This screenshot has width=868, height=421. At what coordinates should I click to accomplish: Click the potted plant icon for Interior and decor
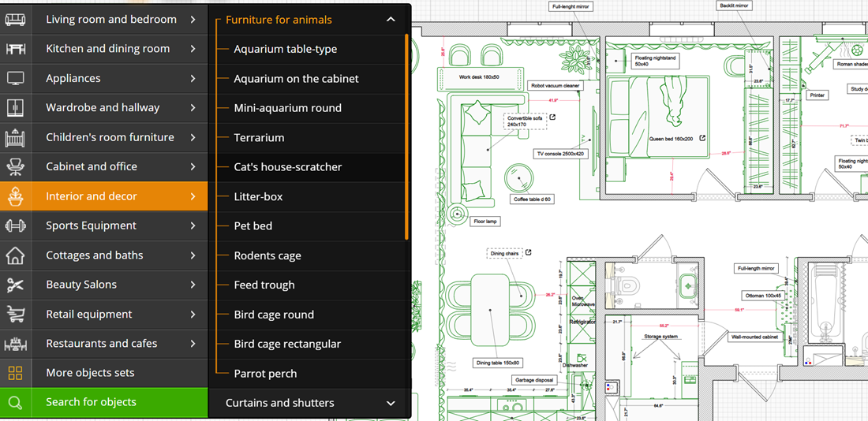pyautogui.click(x=16, y=196)
